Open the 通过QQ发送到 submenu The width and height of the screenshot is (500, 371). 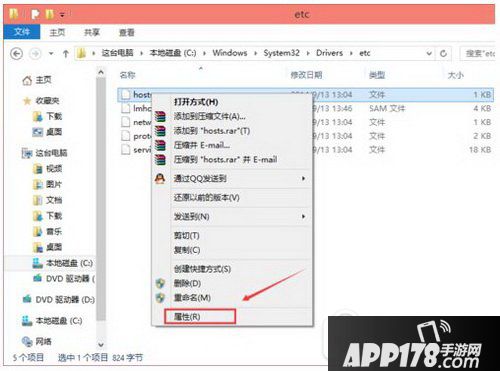[200, 179]
